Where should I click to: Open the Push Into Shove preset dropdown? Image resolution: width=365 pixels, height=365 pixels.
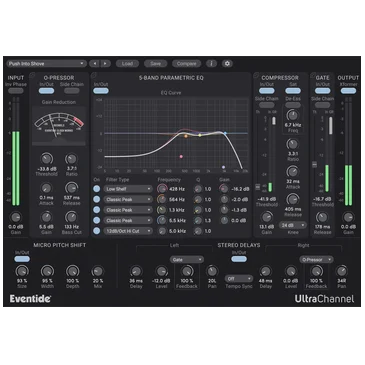(46, 63)
